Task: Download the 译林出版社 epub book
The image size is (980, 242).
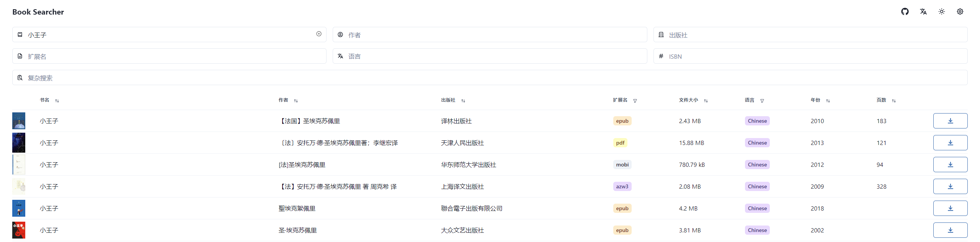Action: [x=950, y=121]
